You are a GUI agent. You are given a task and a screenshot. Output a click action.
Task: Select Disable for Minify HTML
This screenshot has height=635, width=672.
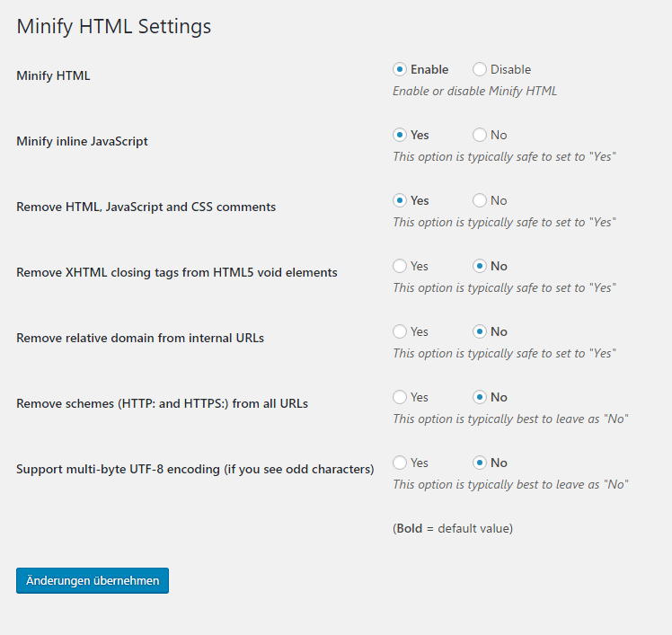click(479, 69)
